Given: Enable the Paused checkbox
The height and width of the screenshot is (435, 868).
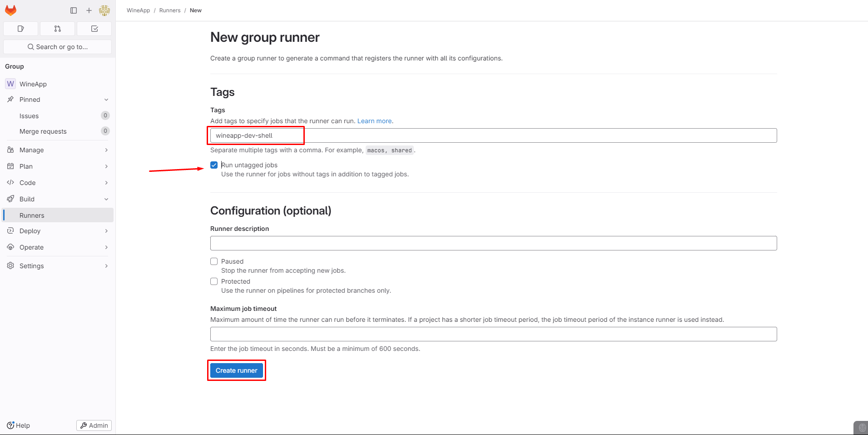Looking at the screenshot, I should [214, 261].
